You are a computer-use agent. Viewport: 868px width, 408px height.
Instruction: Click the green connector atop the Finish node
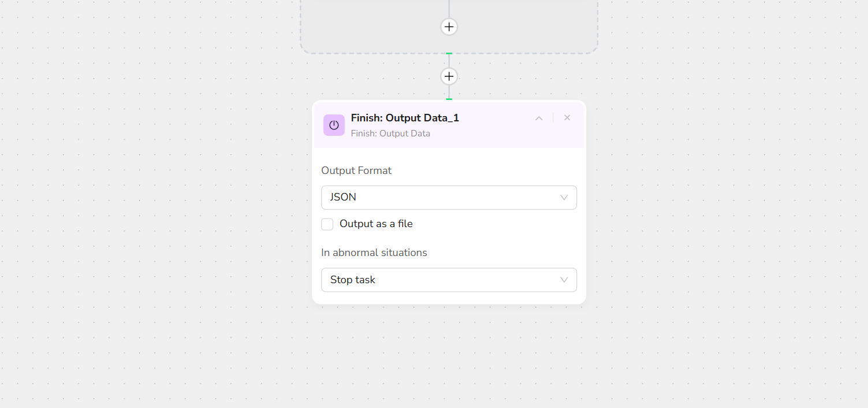449,99
